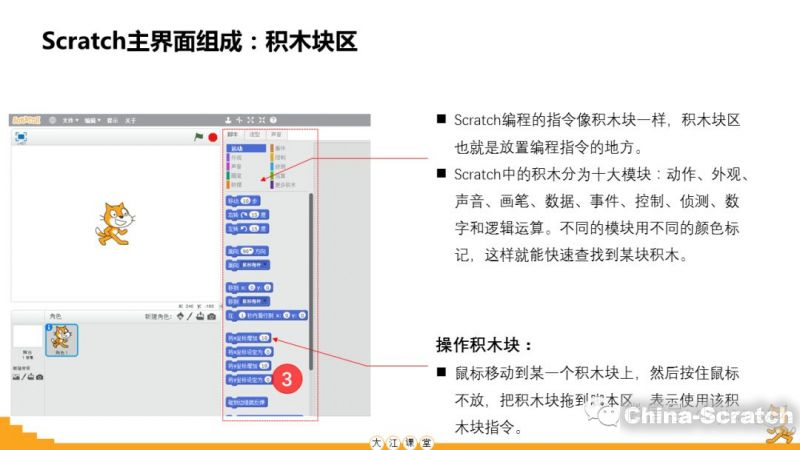Screen dimensions: 800x450
Task: Select the cat sprite thumbnail
Action: pos(61,341)
